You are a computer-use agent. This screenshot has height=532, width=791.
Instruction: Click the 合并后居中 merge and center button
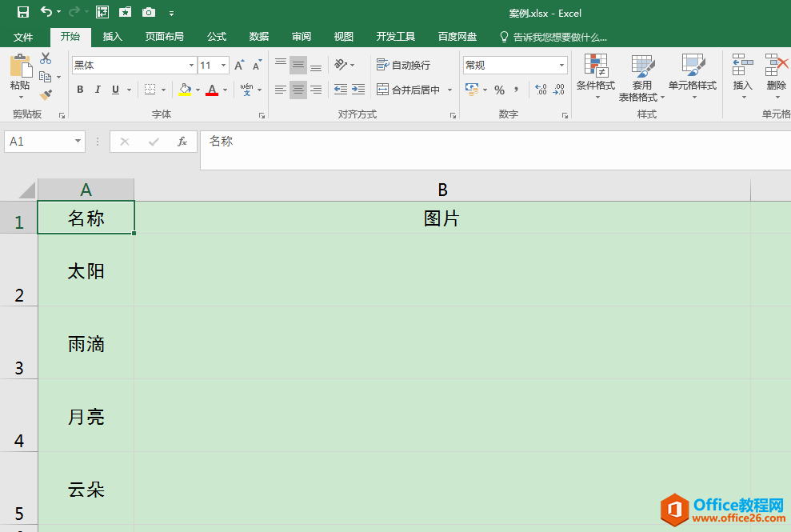pyautogui.click(x=409, y=90)
